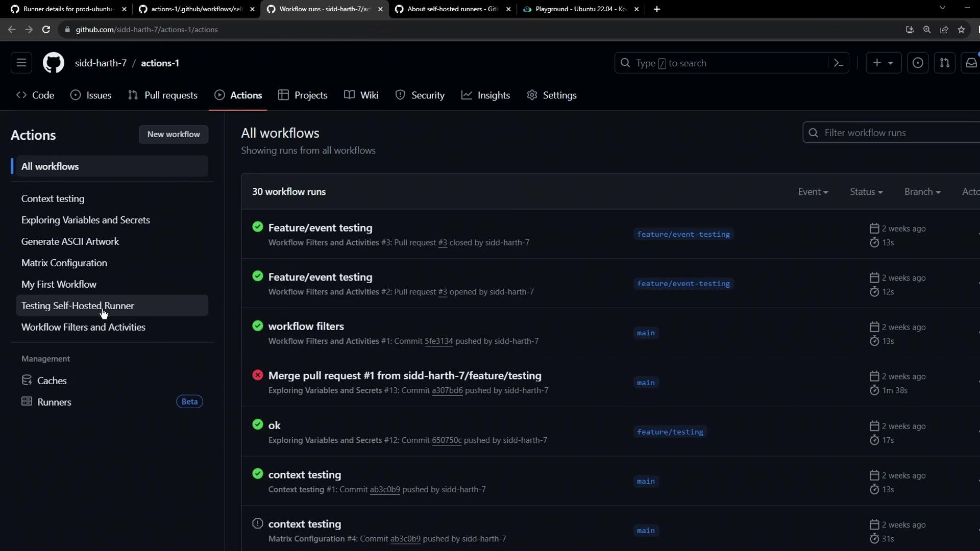Screen dimensions: 980x551
Task: Expand the Status filter dropdown
Action: point(866,192)
